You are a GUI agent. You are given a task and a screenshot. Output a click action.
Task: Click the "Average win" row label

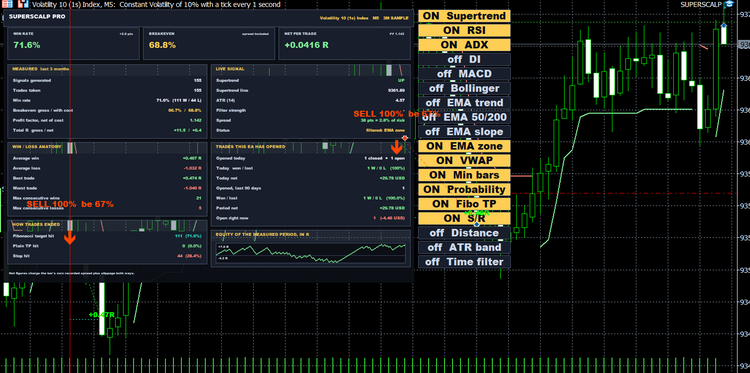26,158
